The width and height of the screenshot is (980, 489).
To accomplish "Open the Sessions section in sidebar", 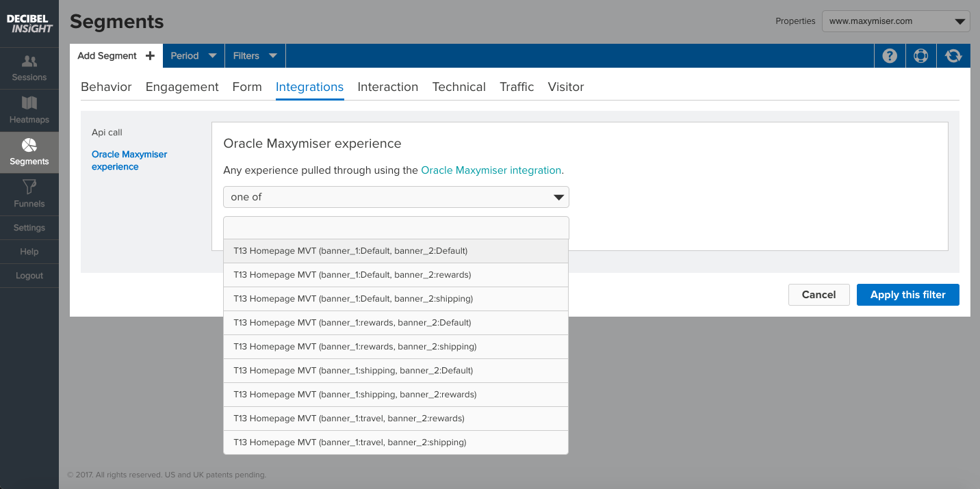I will point(29,68).
